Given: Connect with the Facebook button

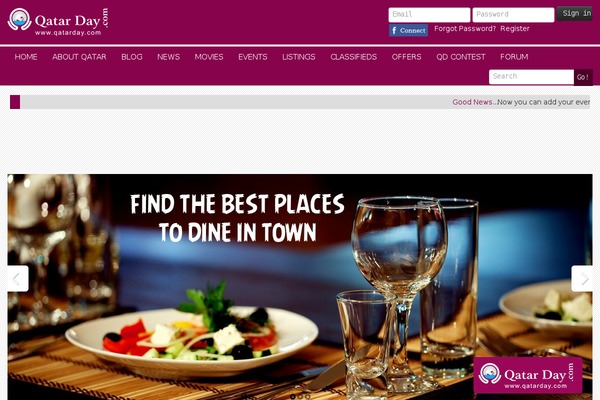Looking at the screenshot, I should 408,30.
